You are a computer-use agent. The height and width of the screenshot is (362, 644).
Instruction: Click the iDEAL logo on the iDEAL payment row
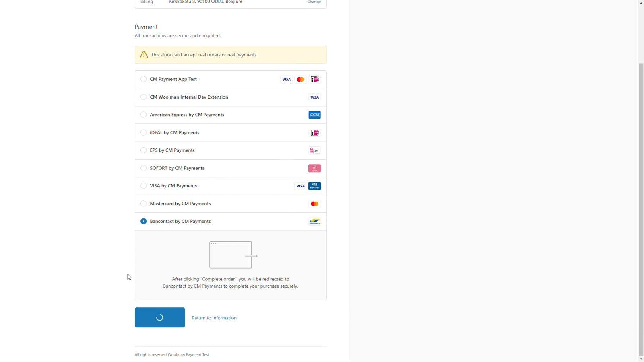(x=314, y=132)
